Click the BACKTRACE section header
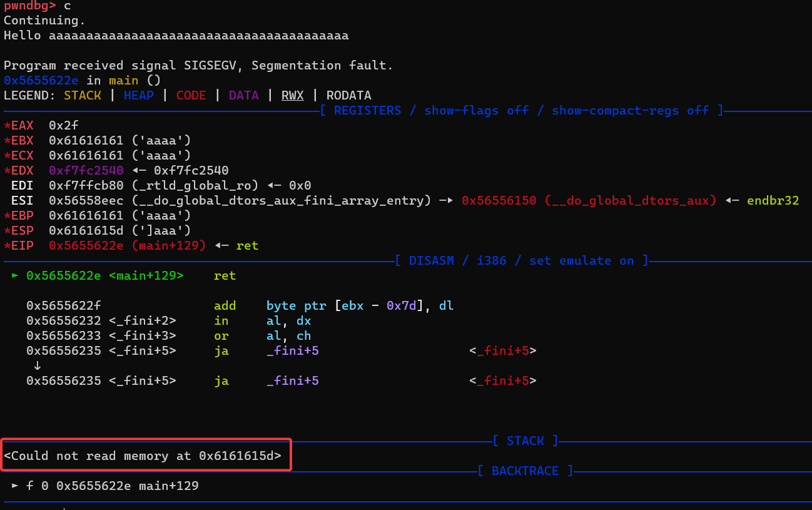Screen dimensions: 812x510 525,471
